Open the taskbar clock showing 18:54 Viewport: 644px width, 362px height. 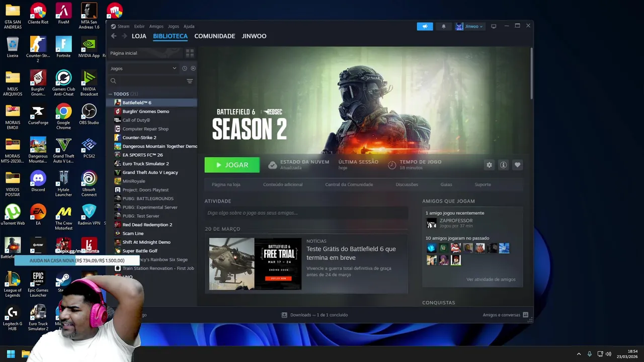point(627,354)
